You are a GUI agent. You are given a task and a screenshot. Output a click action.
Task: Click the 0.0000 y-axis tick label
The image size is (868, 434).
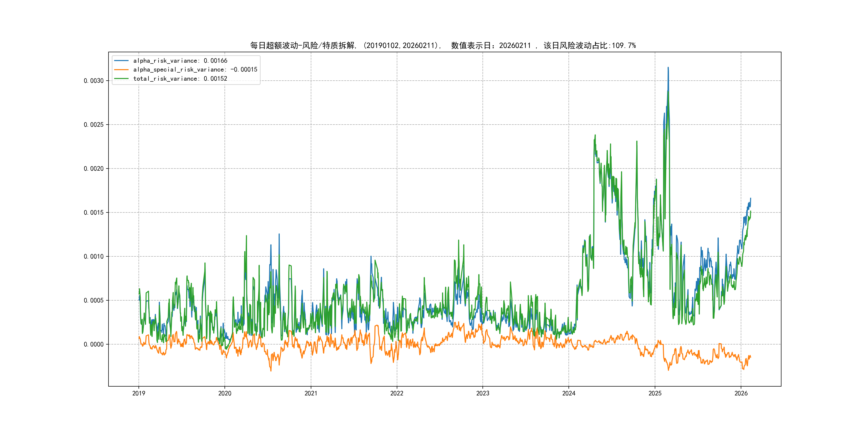[94, 344]
